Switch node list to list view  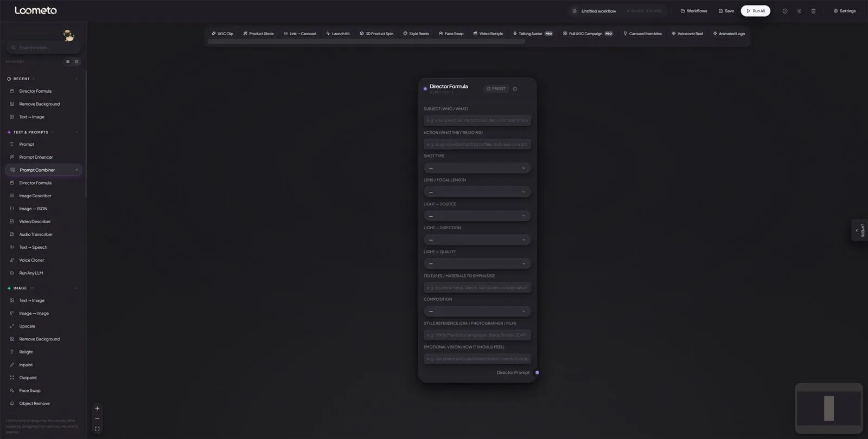point(68,62)
